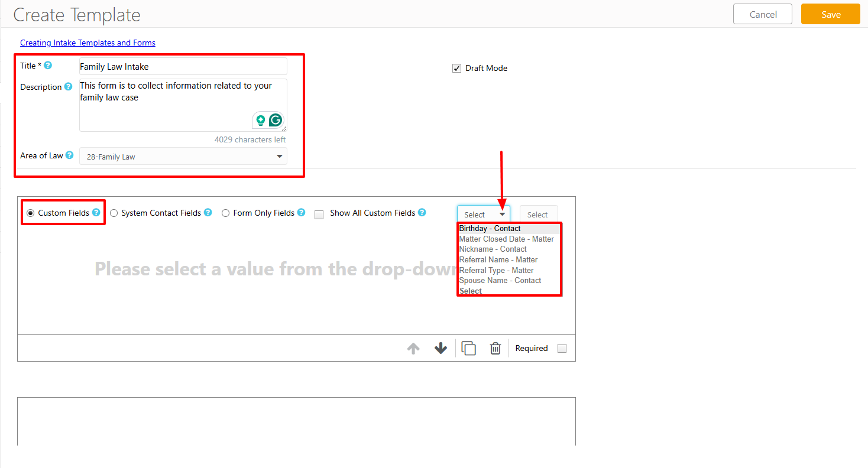Click the help icon beside Show All Custom Fields
This screenshot has height=468, width=868.
click(422, 213)
